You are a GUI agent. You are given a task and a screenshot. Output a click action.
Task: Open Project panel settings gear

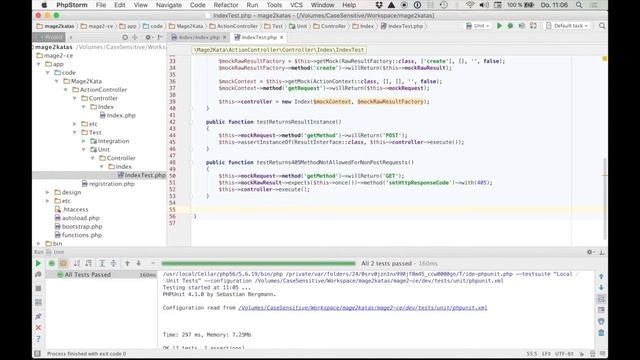(x=148, y=37)
